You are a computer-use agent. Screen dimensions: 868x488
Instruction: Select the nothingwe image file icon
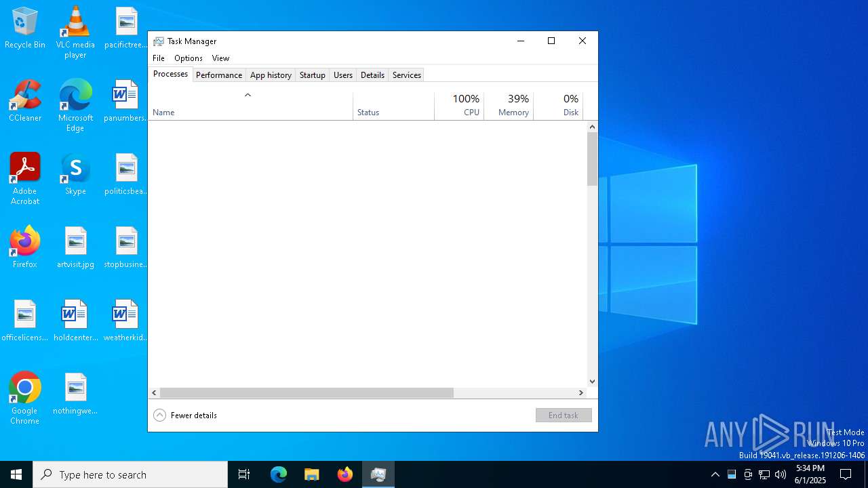coord(75,394)
